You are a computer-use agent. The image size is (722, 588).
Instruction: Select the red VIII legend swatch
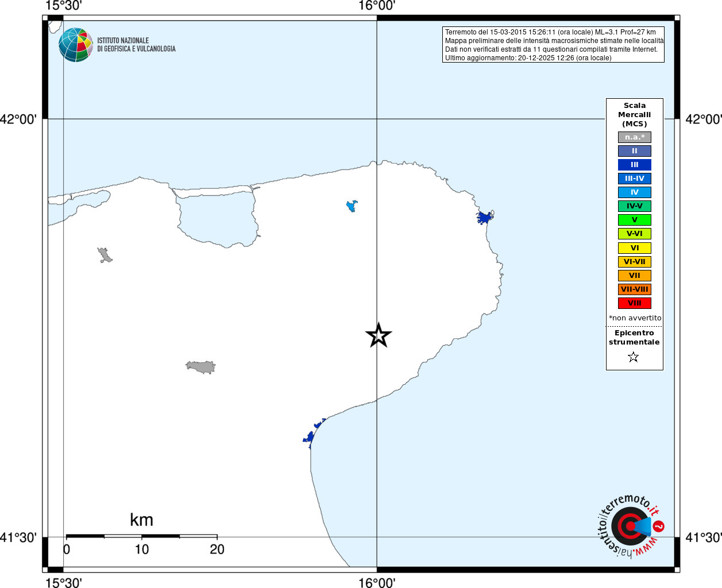[635, 303]
